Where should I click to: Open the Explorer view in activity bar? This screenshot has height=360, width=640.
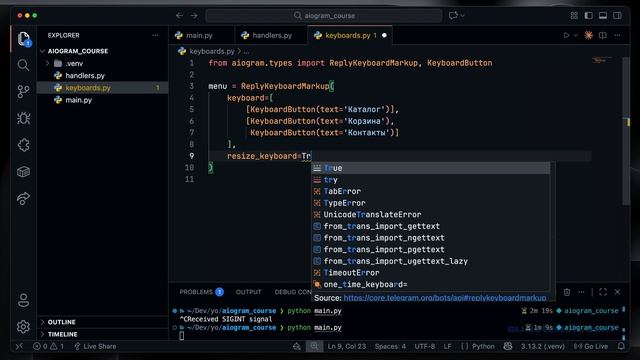[x=24, y=39]
